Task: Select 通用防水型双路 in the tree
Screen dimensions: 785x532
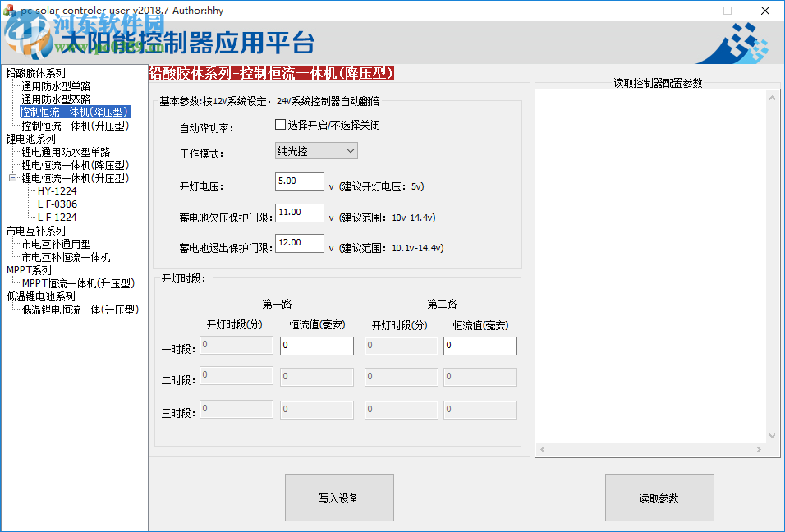Action: click(x=56, y=99)
